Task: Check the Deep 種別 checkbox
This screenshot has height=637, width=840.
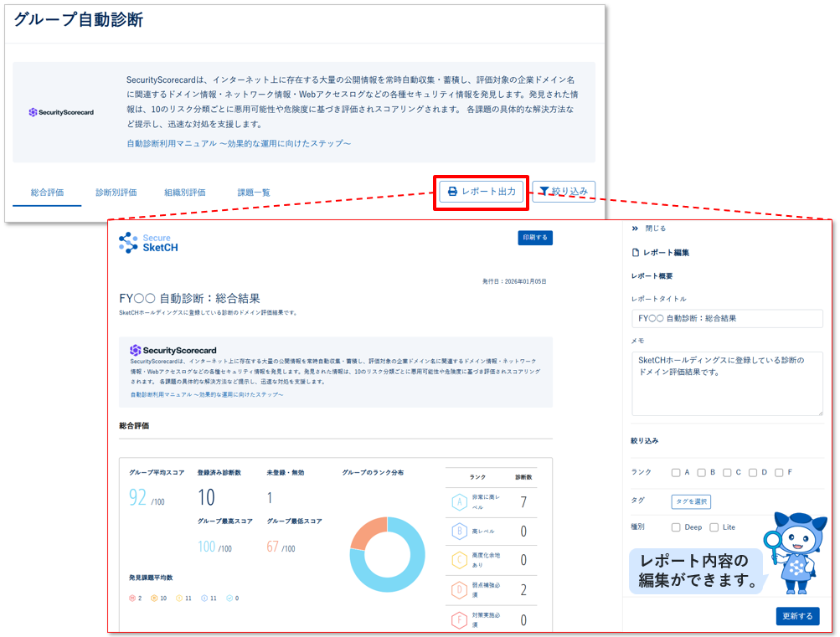Action: pos(674,527)
